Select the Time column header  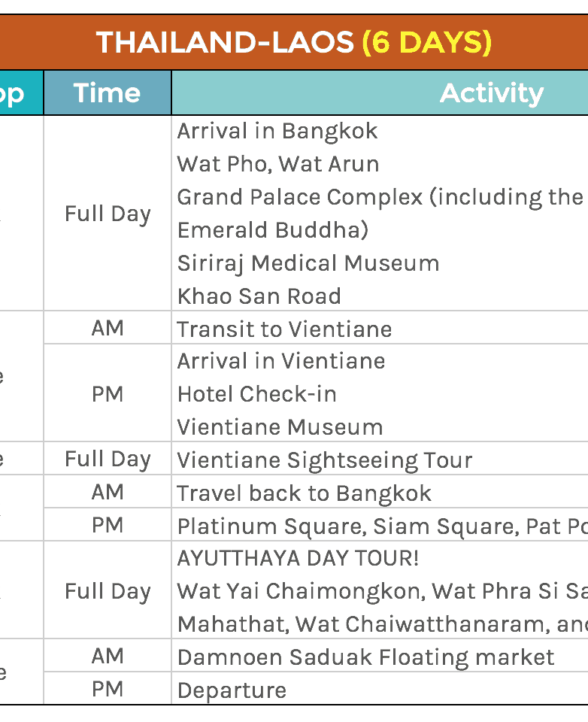coord(108,93)
